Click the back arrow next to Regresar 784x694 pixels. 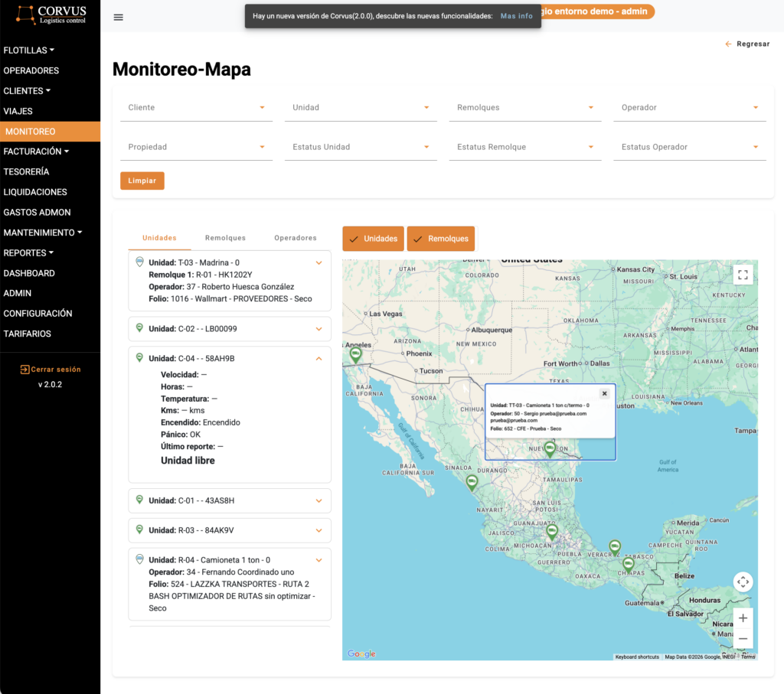728,44
